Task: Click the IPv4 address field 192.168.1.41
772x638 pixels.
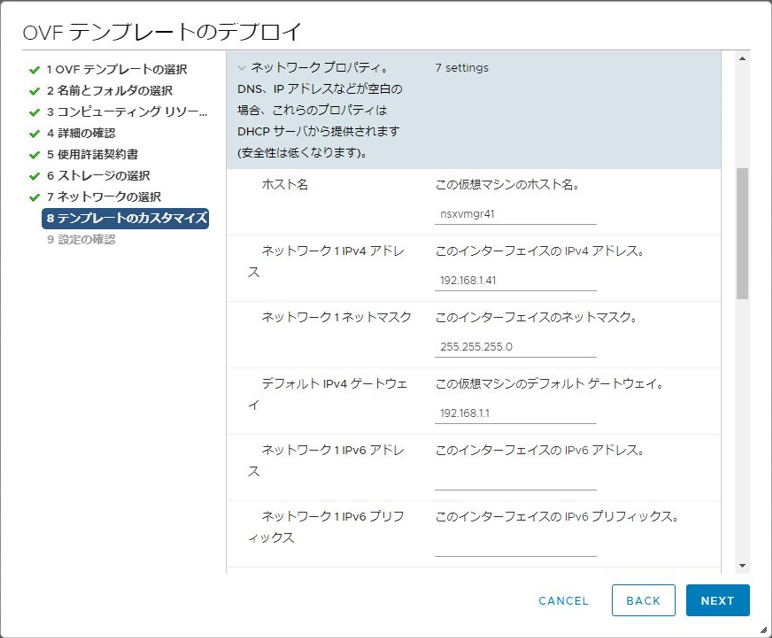Action: click(x=515, y=281)
